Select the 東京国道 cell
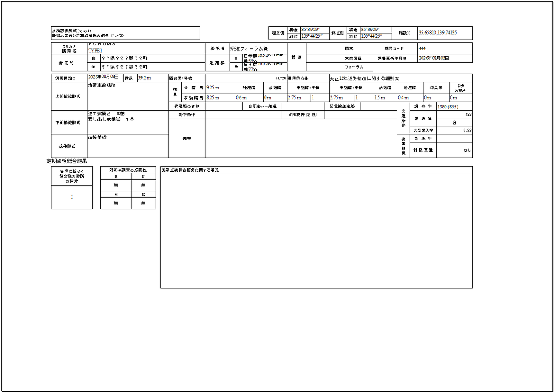 point(339,59)
